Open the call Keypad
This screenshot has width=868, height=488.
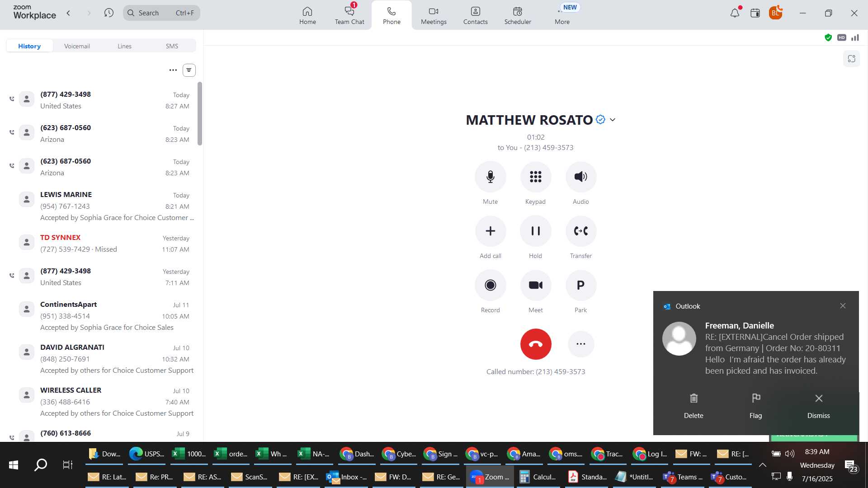535,177
